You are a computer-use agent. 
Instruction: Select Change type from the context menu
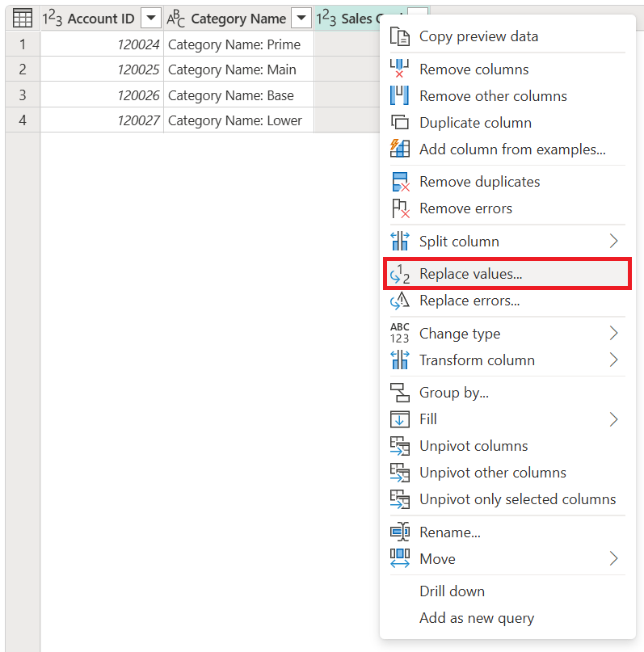(x=459, y=333)
